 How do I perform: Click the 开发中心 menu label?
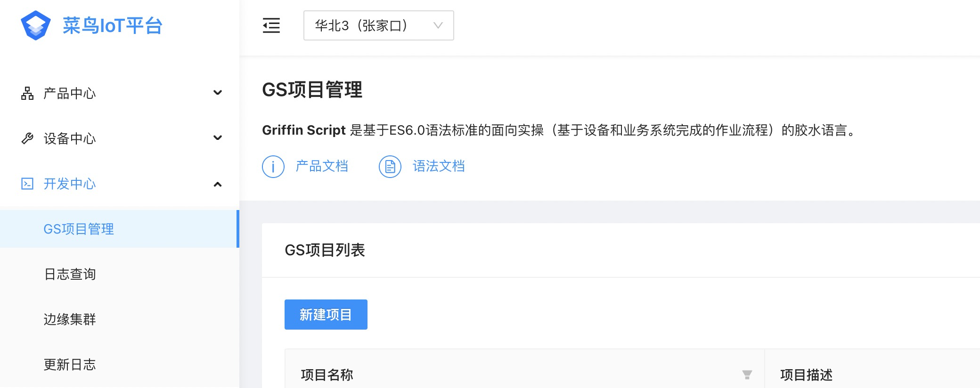70,184
